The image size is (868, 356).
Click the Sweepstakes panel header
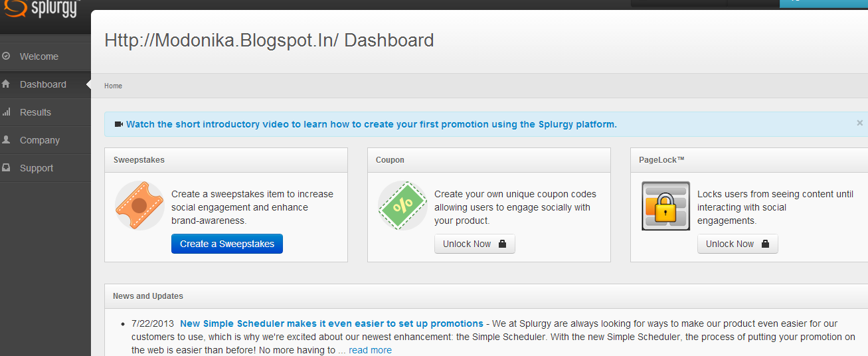pyautogui.click(x=226, y=160)
